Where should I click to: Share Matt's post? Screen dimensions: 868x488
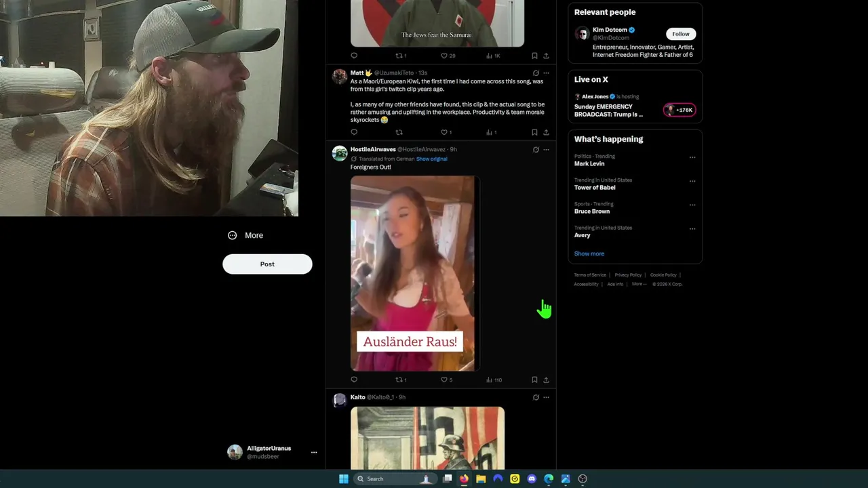coord(546,132)
